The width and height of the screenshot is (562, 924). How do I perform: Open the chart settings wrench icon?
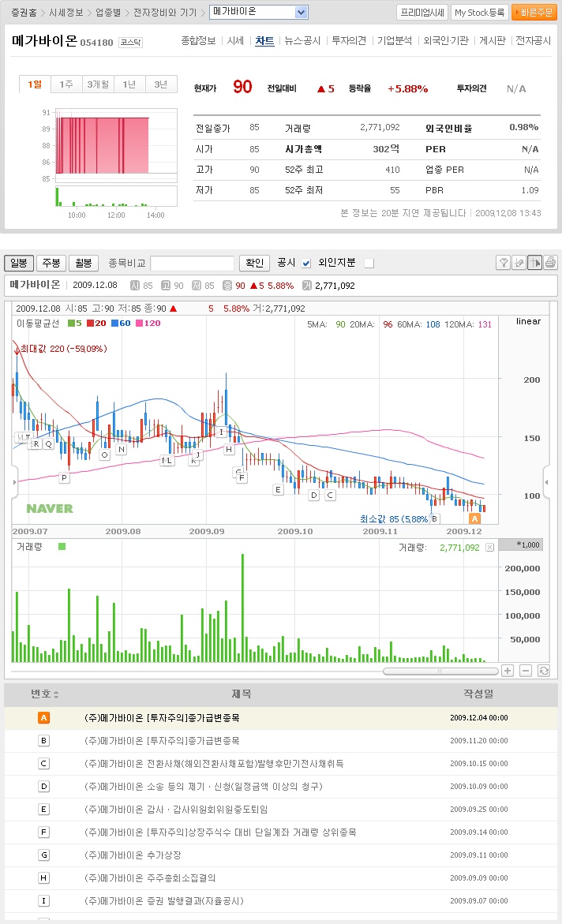click(503, 262)
